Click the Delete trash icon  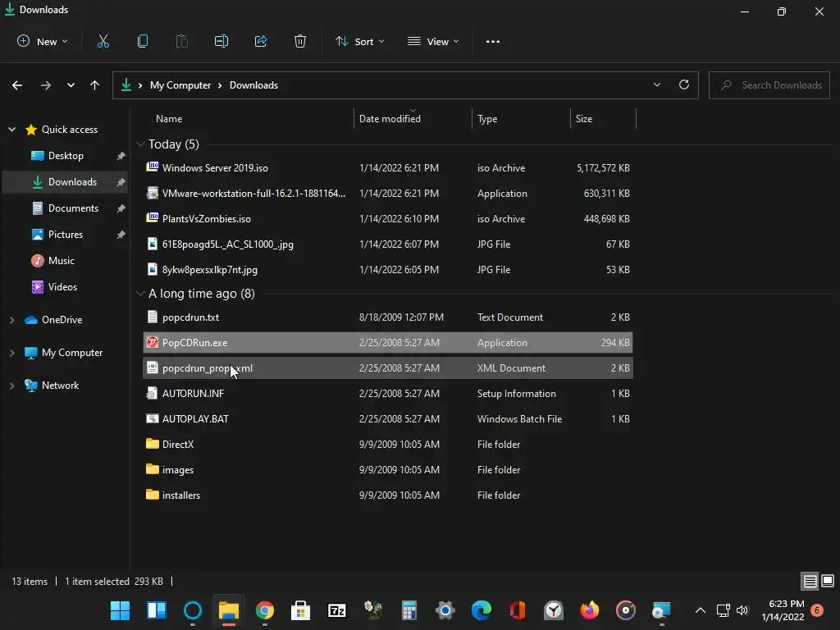pyautogui.click(x=300, y=41)
